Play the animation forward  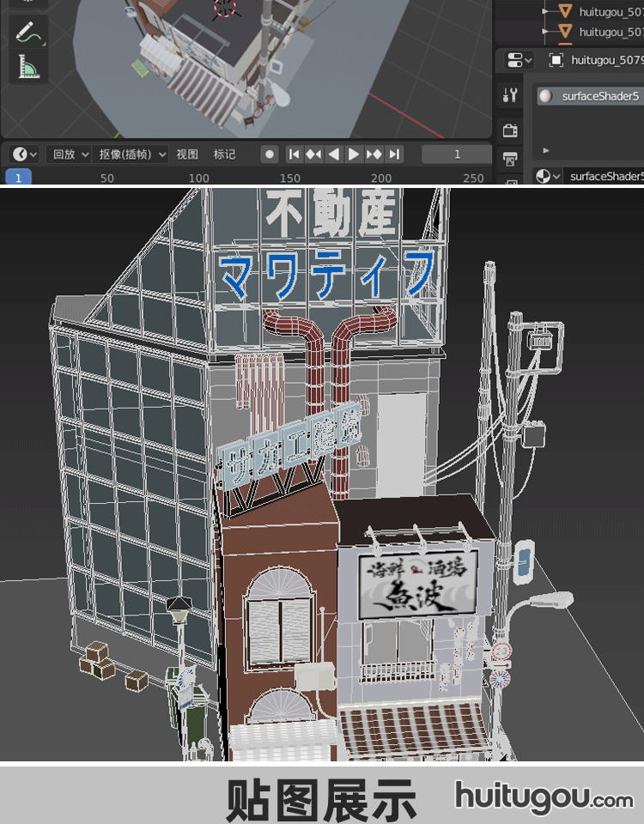click(354, 154)
